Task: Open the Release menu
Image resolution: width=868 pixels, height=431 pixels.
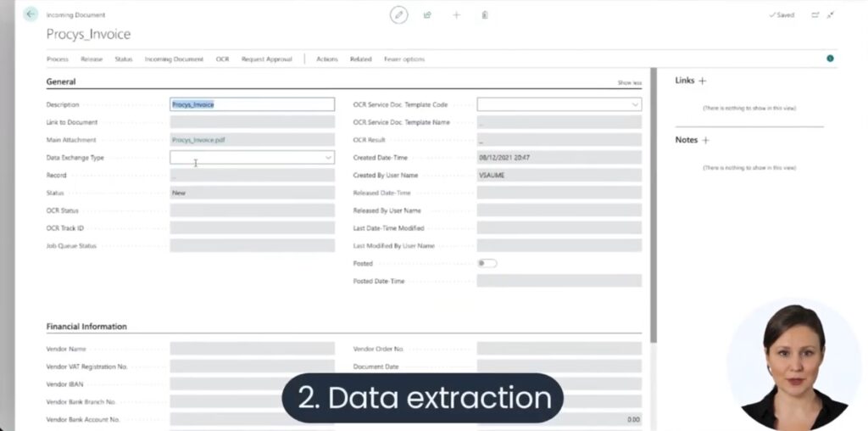Action: pyautogui.click(x=92, y=59)
